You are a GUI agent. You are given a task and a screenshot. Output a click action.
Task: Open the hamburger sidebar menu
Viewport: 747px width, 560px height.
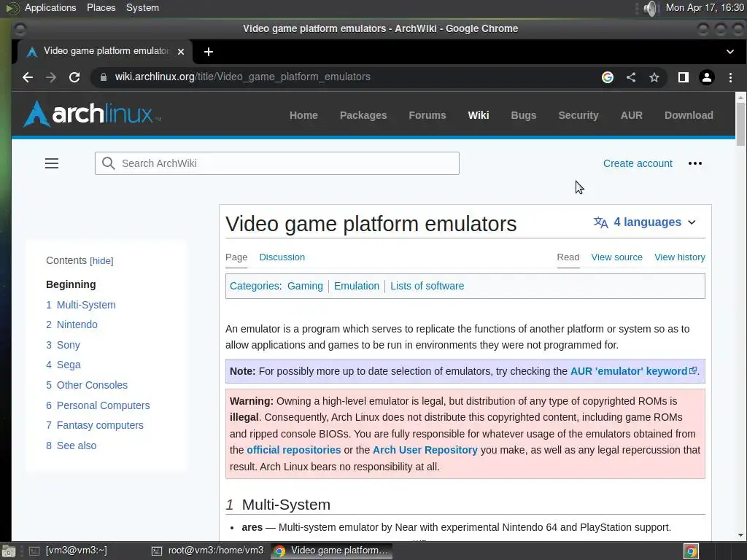click(52, 163)
